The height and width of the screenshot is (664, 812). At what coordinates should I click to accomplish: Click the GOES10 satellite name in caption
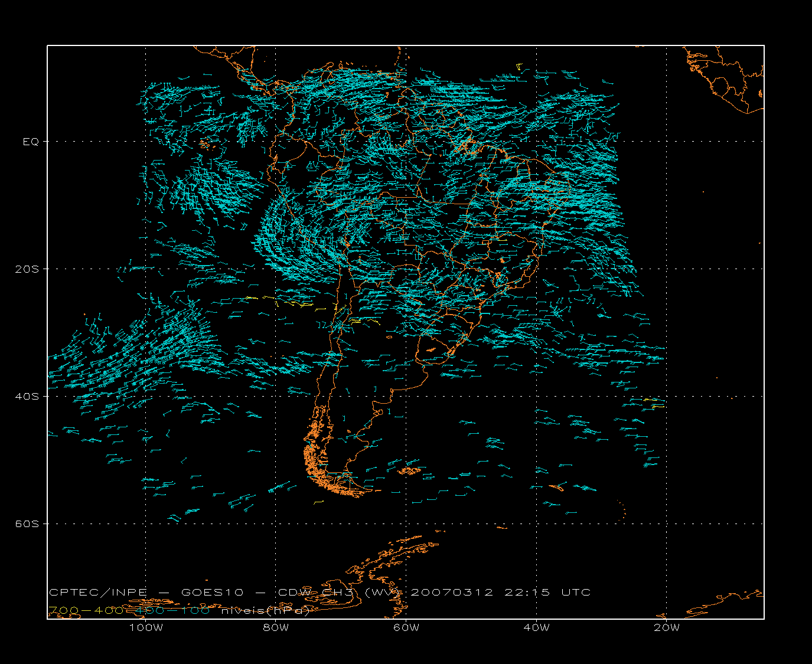pyautogui.click(x=212, y=592)
